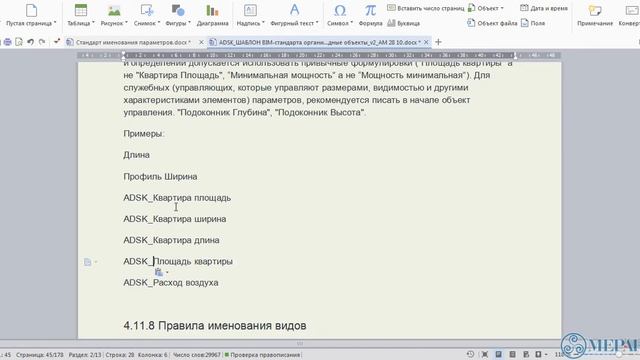
Task: Open the paste options dropdown arrow
Action: pos(167,273)
